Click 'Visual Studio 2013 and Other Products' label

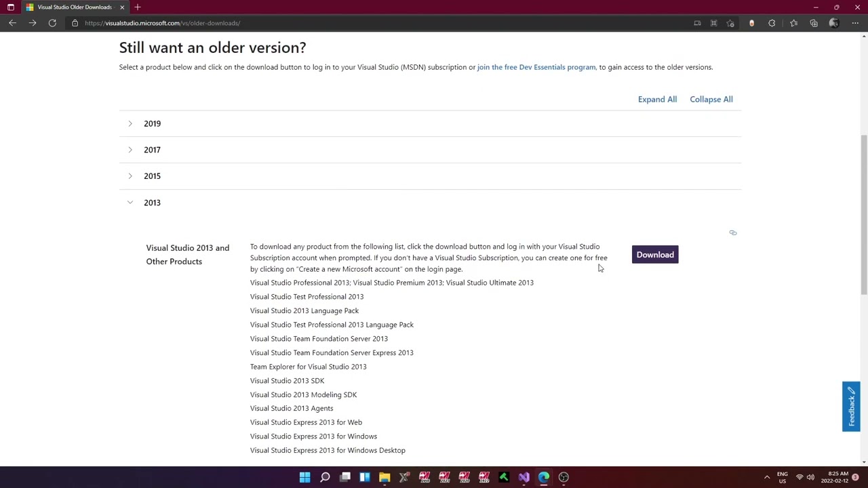coord(188,255)
